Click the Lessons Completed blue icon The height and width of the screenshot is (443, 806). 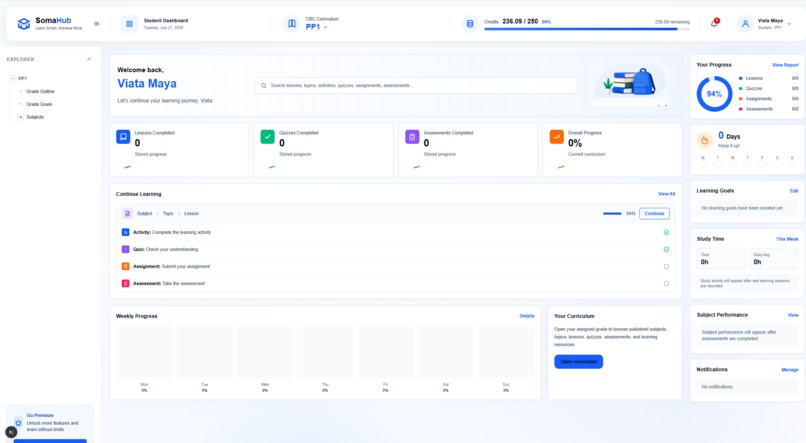[123, 137]
